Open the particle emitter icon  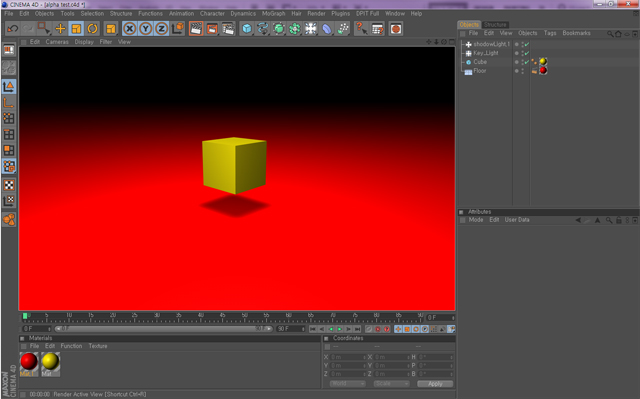pyautogui.click(x=343, y=29)
